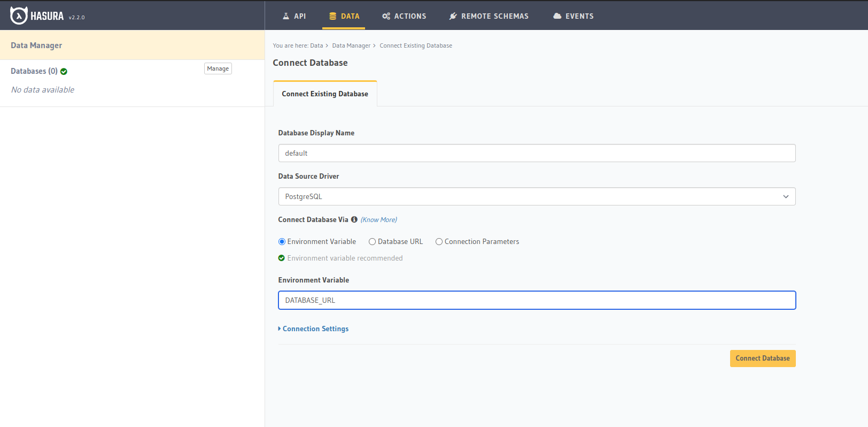Click the Data Manager breadcrumb link
Image resolution: width=868 pixels, height=427 pixels.
(351, 45)
